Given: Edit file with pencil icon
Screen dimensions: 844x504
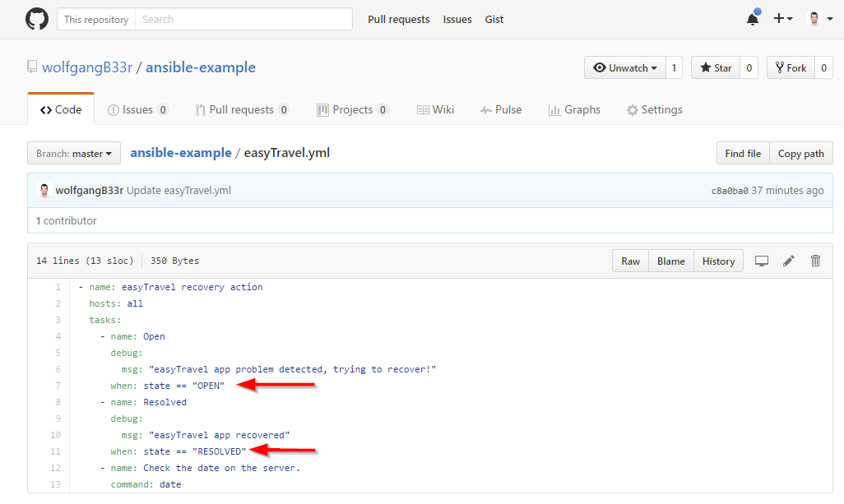Looking at the screenshot, I should point(789,261).
